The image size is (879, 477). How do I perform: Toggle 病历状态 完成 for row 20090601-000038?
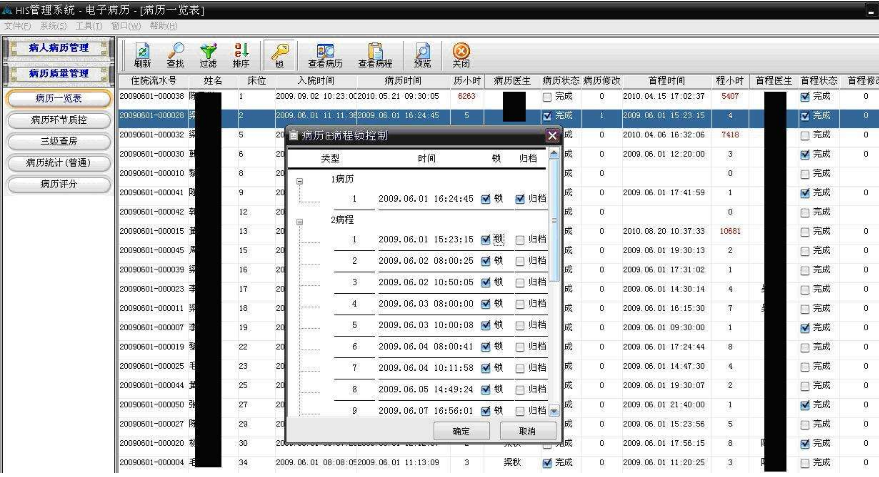tap(547, 97)
